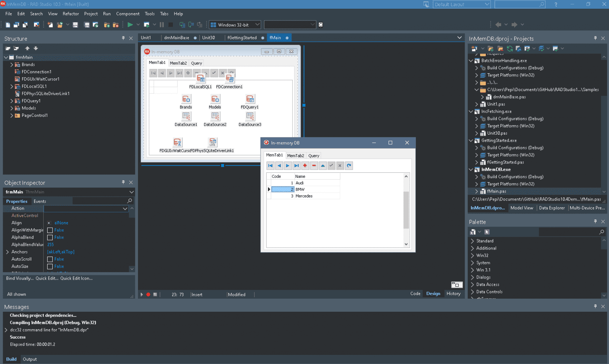Click the Pause button in the main toolbar
Image resolution: width=609 pixels, height=364 pixels.
pyautogui.click(x=162, y=25)
